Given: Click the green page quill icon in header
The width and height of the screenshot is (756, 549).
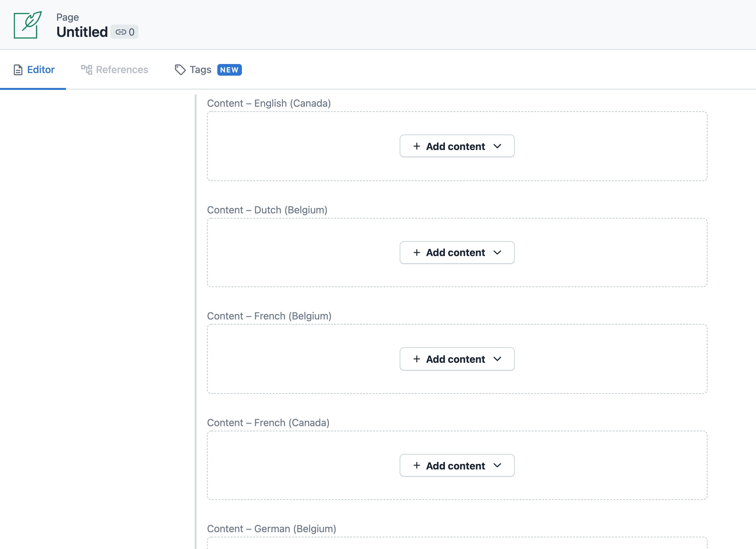Looking at the screenshot, I should click(28, 25).
